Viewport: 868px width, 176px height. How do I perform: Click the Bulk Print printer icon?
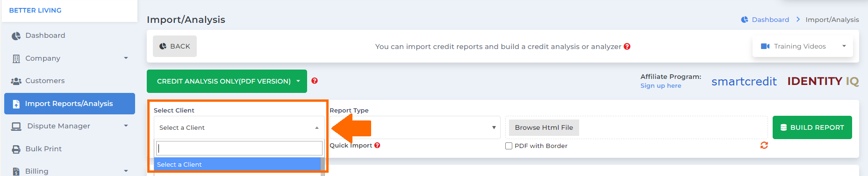click(x=16, y=149)
